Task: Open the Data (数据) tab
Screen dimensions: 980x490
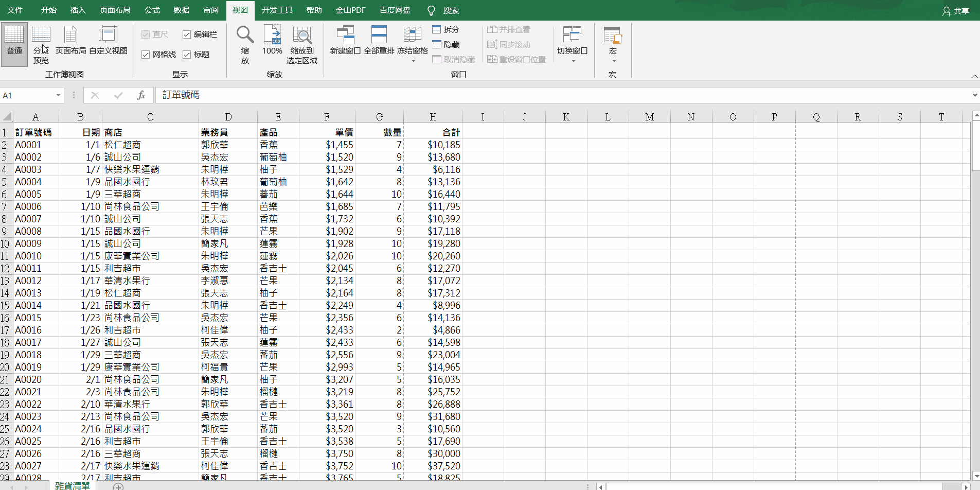Action: (182, 10)
